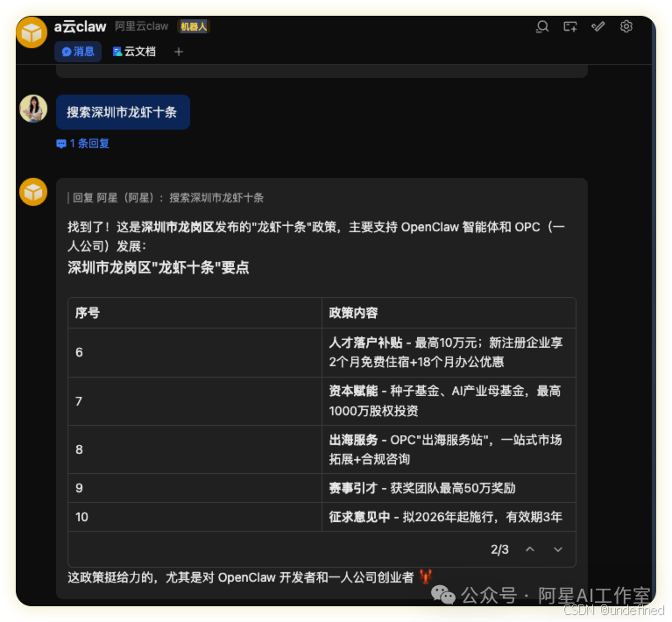Click the a云claw chat title

80,26
